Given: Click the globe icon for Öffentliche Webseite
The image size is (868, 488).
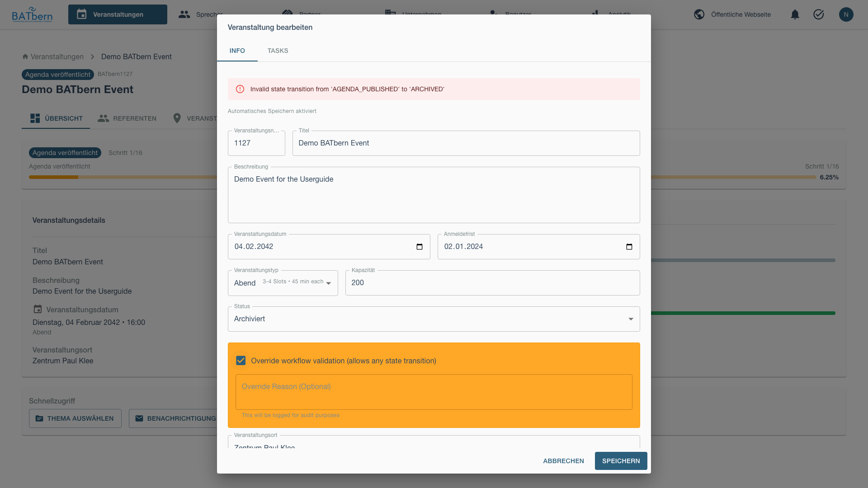Looking at the screenshot, I should (x=699, y=14).
